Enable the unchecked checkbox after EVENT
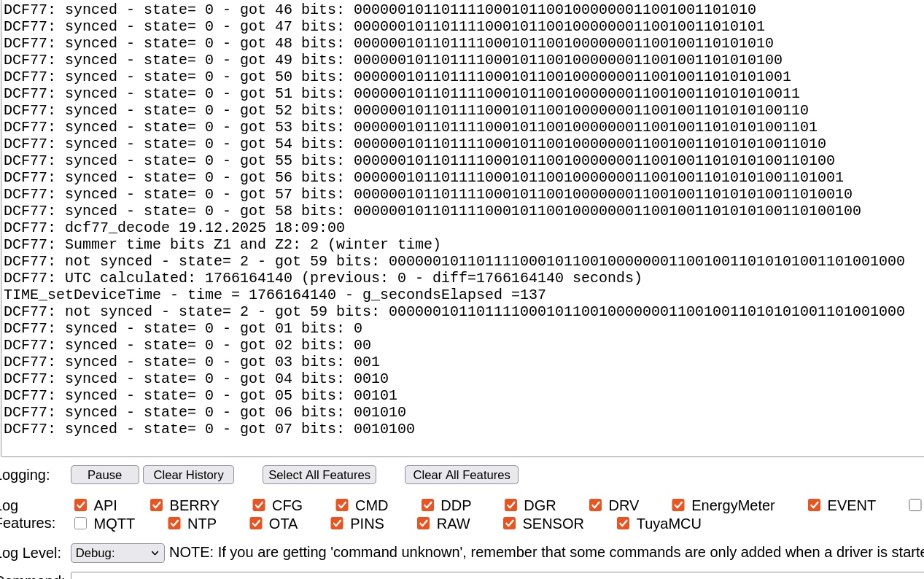Screen dimensions: 924x579 (x=915, y=505)
